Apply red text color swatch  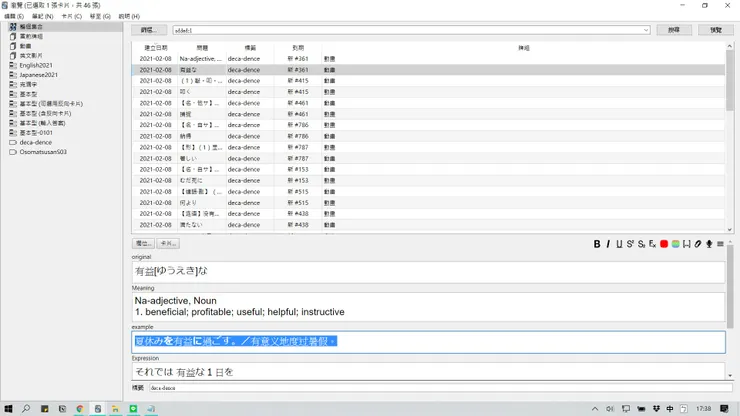coord(664,244)
